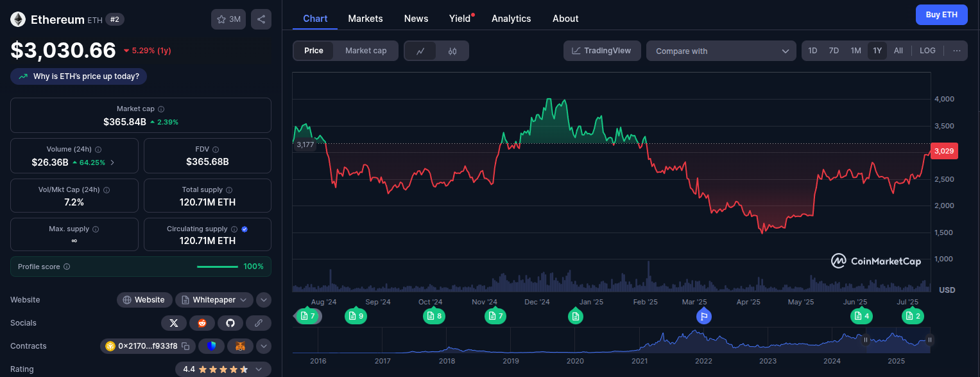980x377 pixels.
Task: Open the X (Twitter) social link
Action: tap(173, 323)
